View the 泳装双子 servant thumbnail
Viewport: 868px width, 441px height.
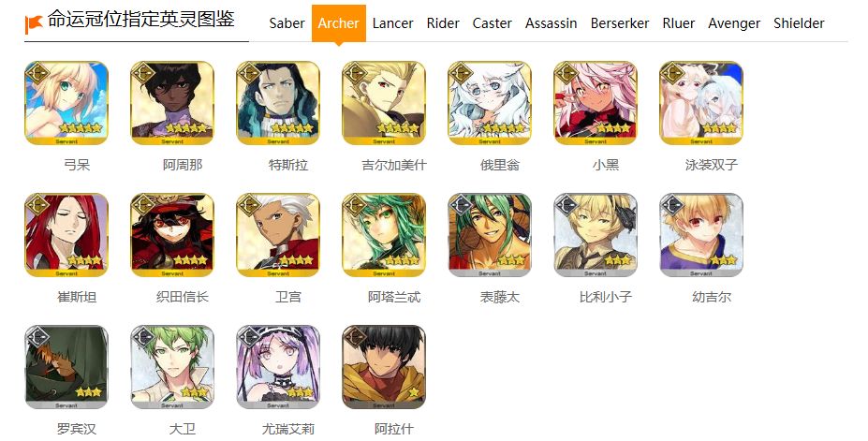click(x=700, y=103)
